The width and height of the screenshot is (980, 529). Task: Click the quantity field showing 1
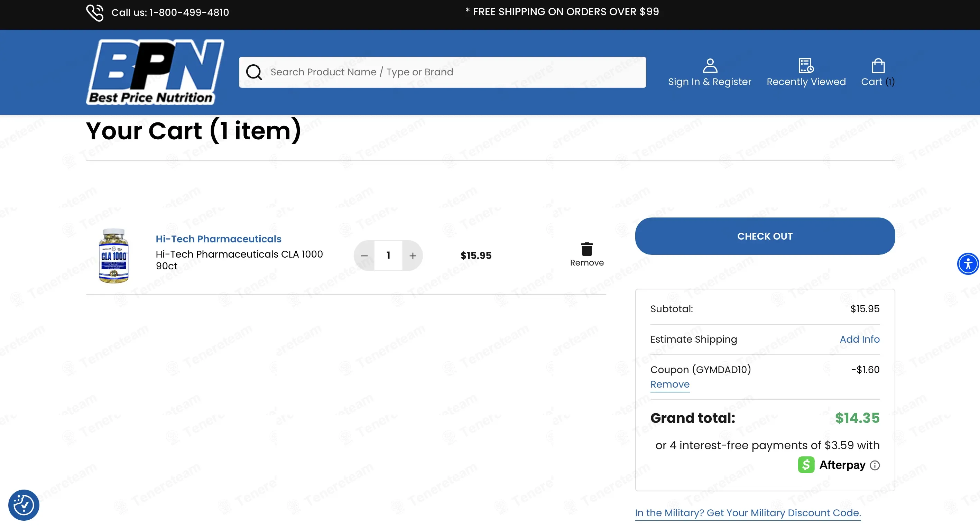click(x=388, y=256)
